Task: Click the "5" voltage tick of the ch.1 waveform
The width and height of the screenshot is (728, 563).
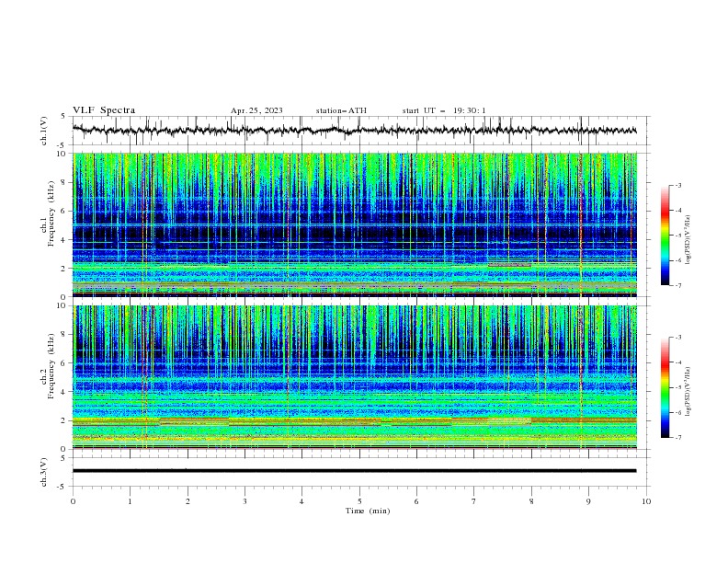Action: (x=63, y=117)
